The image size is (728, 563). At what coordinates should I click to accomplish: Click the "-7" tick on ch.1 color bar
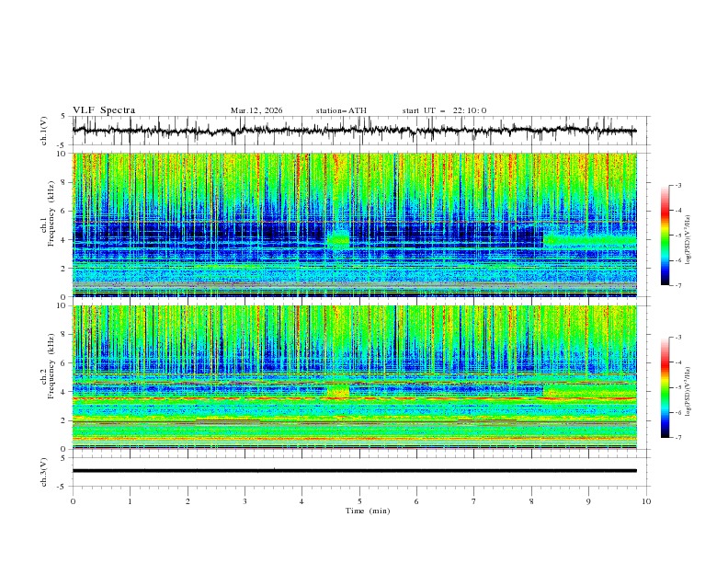pyautogui.click(x=677, y=285)
